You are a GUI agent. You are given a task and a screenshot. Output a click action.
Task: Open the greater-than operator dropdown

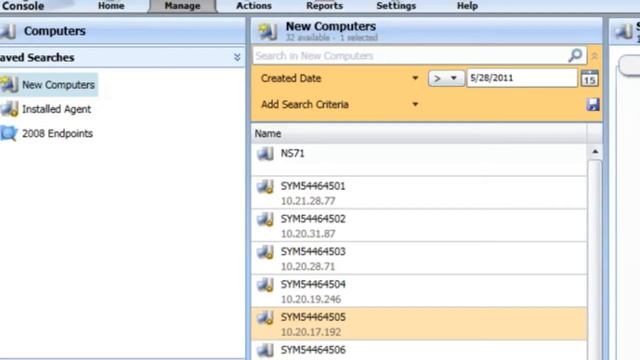pos(445,78)
